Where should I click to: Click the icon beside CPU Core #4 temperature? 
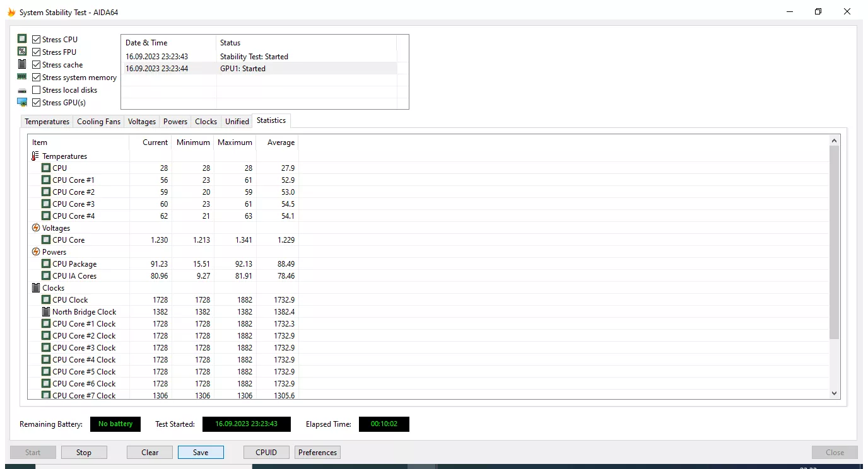pos(46,216)
